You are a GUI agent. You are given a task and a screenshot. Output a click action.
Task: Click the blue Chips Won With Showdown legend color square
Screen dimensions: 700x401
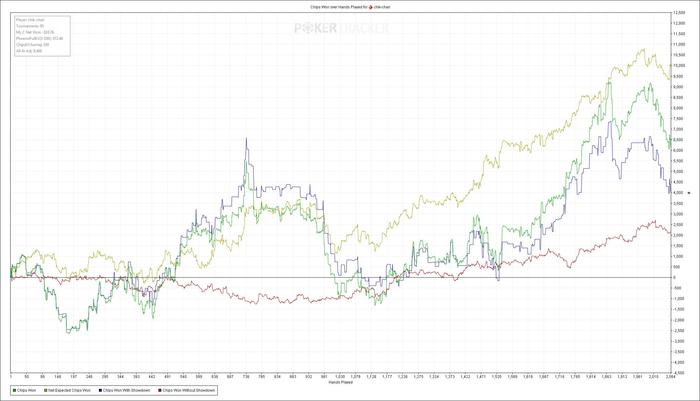click(x=100, y=390)
